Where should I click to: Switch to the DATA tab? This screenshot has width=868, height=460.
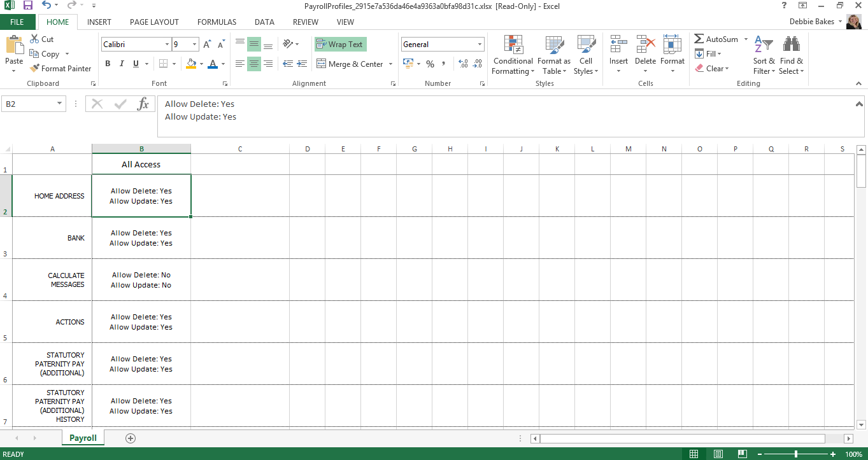click(x=264, y=22)
